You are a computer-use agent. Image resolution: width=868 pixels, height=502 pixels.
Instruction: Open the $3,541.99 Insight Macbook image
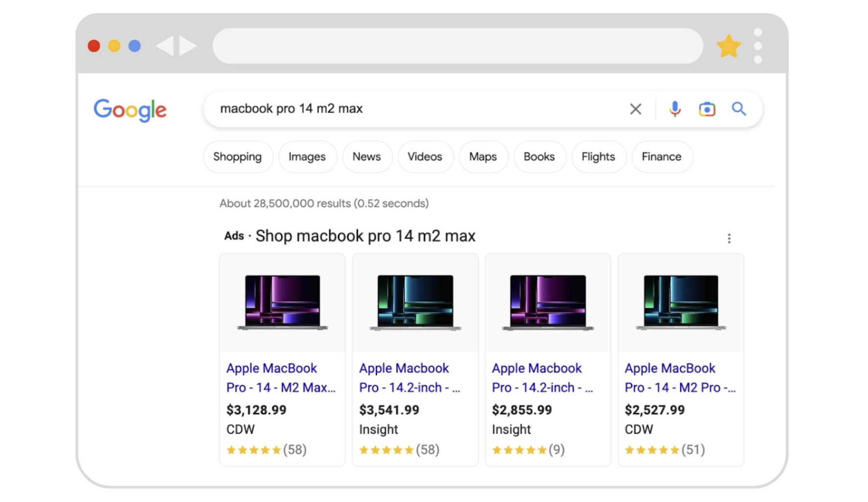pyautogui.click(x=415, y=302)
